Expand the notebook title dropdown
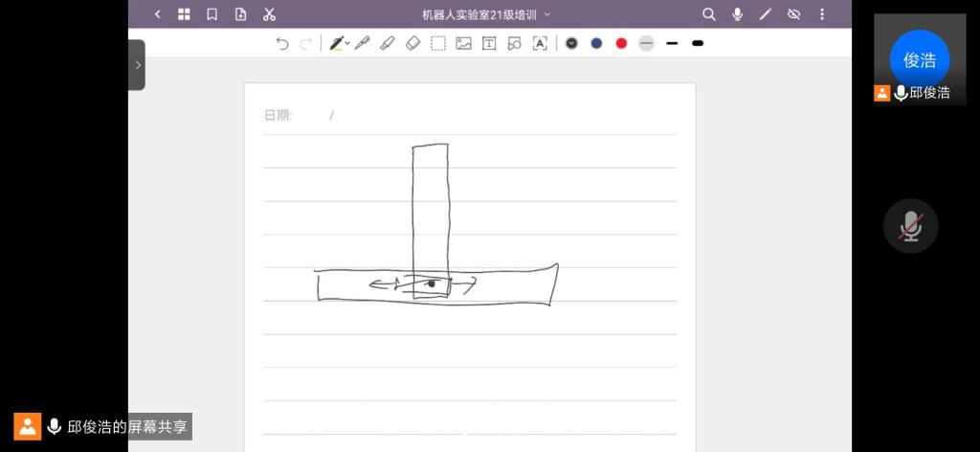This screenshot has height=452, width=980. click(547, 14)
